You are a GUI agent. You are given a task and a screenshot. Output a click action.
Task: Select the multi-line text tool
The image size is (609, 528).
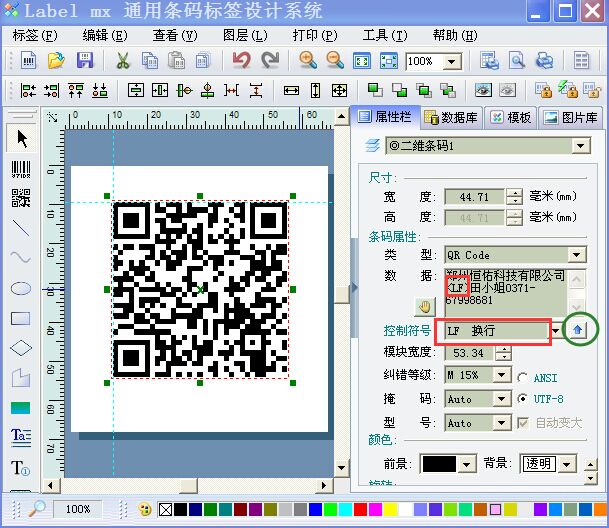point(21,437)
